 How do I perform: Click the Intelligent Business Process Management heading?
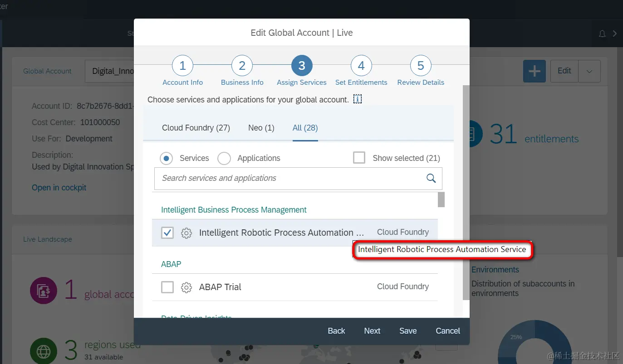tap(234, 210)
